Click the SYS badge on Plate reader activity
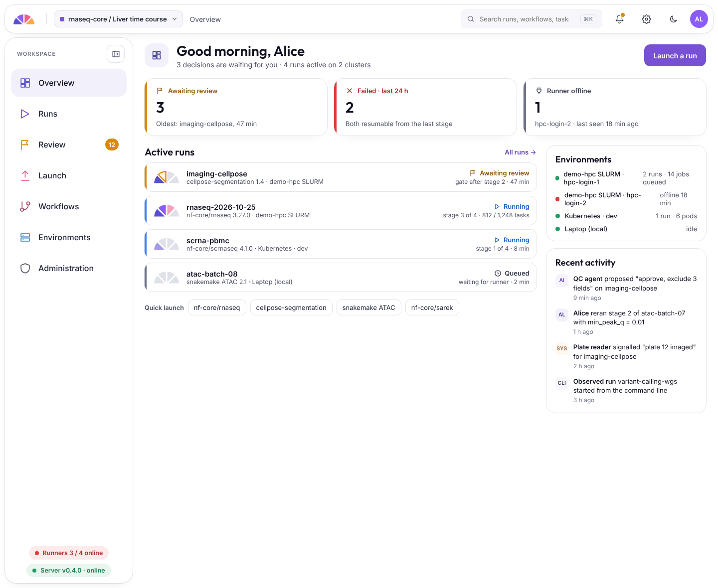Screen dimensions: 718x588 (x=562, y=349)
